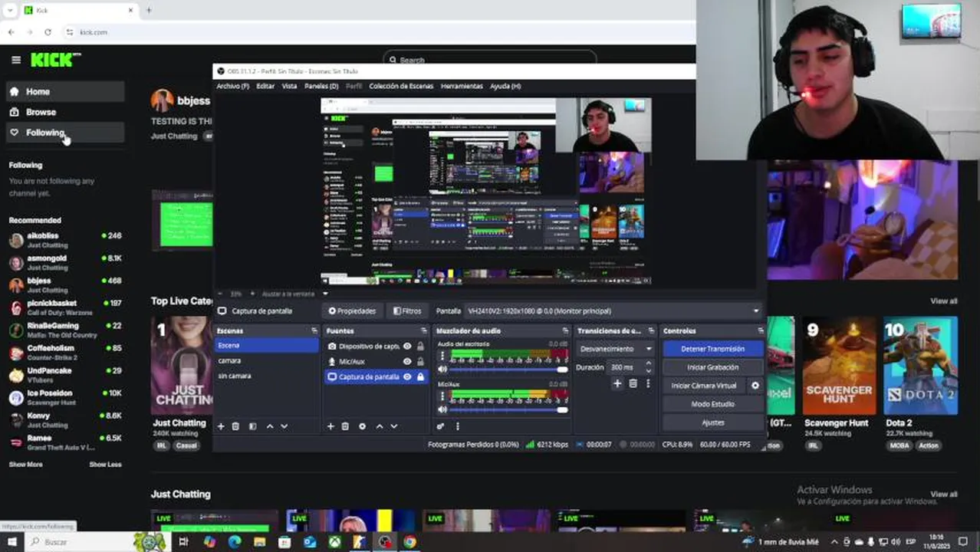Move scene up arrow in Escenas panel
Image resolution: width=980 pixels, height=552 pixels.
point(269,426)
